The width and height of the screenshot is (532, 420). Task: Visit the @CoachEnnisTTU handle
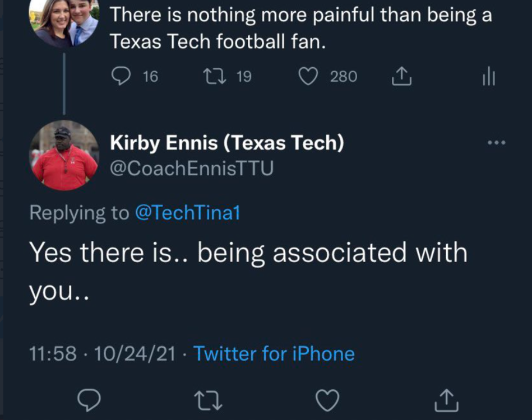coord(192,168)
